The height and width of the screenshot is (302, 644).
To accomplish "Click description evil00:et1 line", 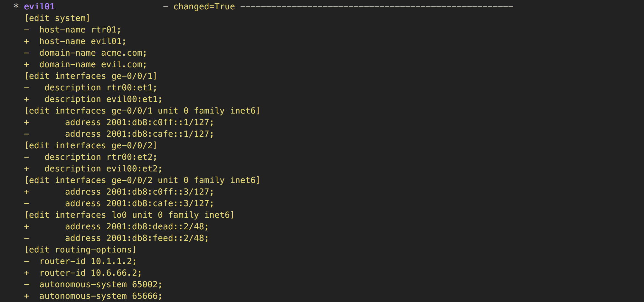I will [x=93, y=99].
